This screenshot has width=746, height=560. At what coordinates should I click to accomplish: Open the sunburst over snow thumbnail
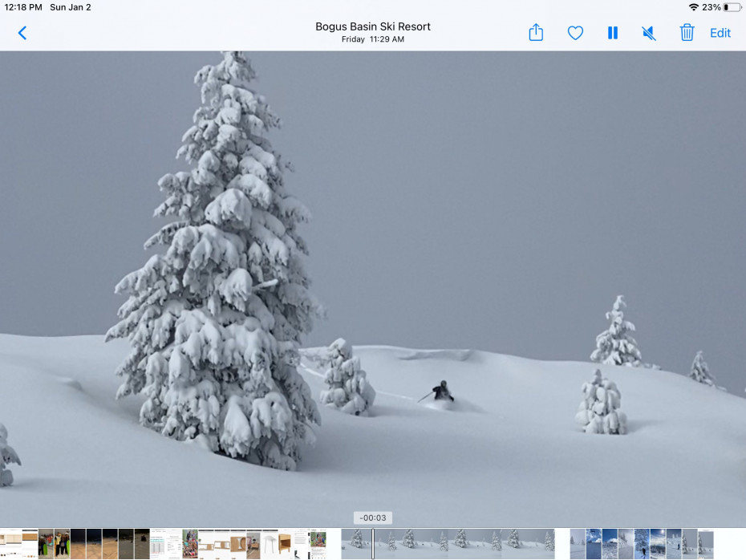[658, 544]
